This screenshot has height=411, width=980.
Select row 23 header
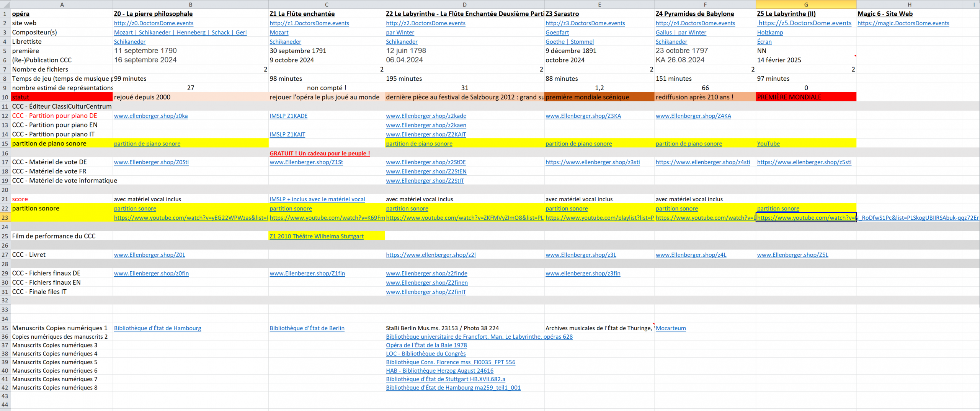[x=5, y=218]
